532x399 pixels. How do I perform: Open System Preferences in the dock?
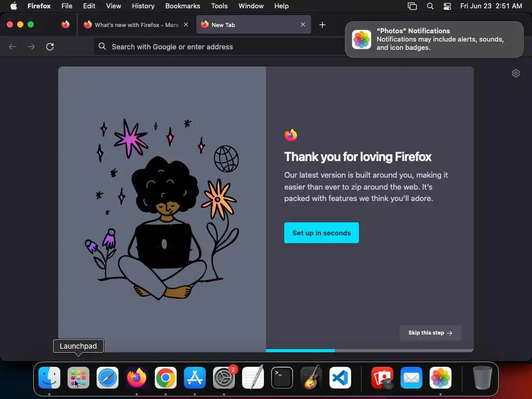click(224, 378)
